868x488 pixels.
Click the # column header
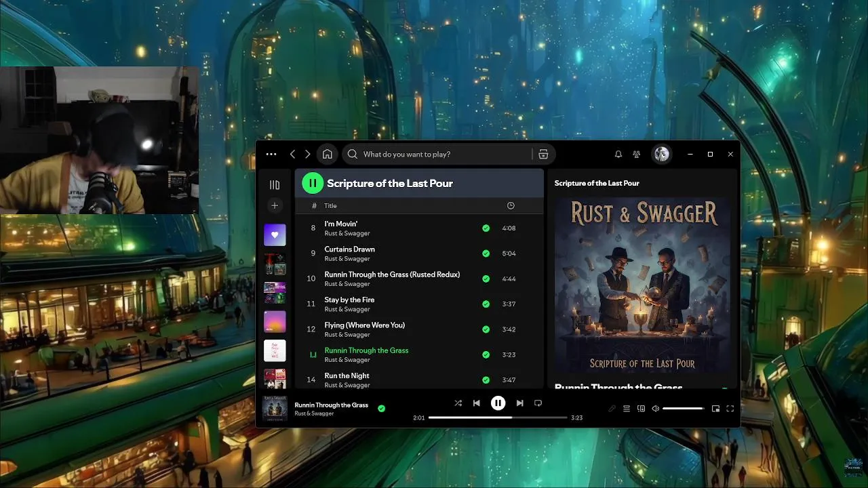coord(314,205)
